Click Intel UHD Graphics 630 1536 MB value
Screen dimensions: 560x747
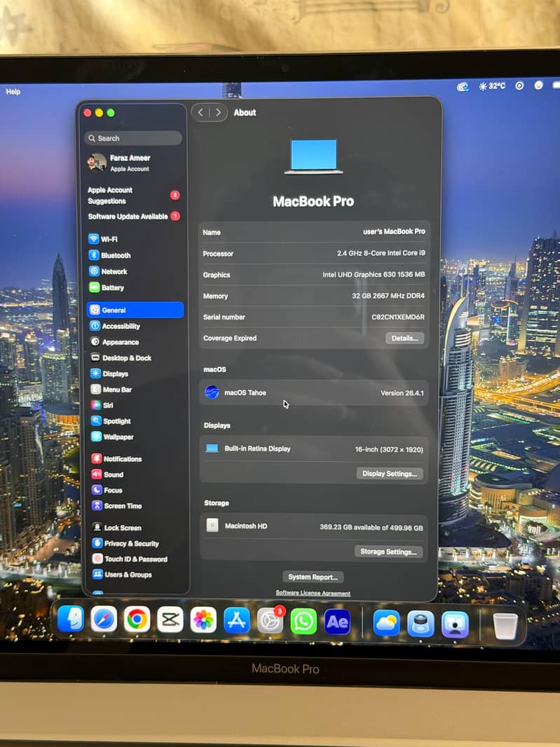374,275
